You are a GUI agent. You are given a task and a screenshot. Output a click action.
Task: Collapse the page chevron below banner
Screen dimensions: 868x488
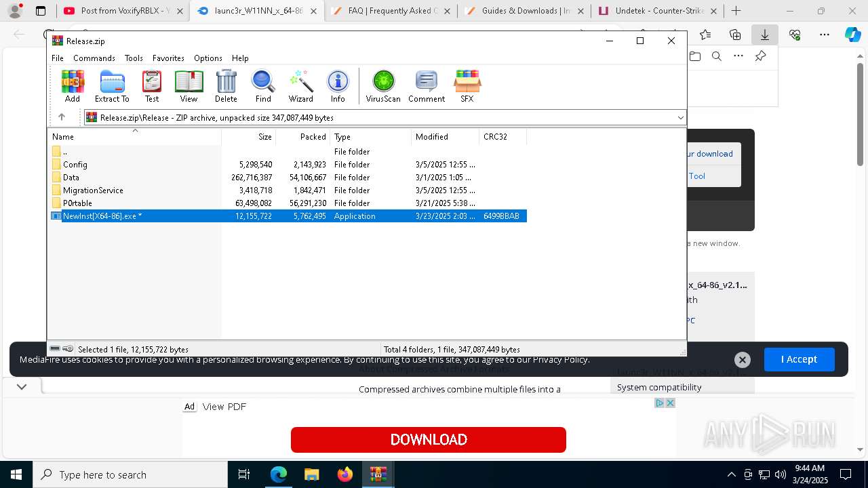pos(22,386)
